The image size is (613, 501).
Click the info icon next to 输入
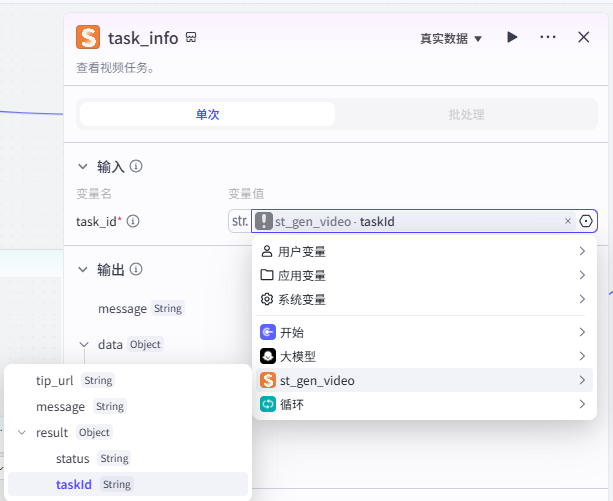pos(136,166)
